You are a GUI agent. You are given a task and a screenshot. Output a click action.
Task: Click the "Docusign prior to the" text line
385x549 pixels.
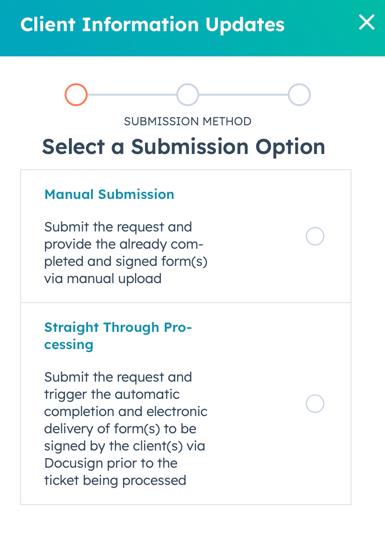(x=111, y=463)
